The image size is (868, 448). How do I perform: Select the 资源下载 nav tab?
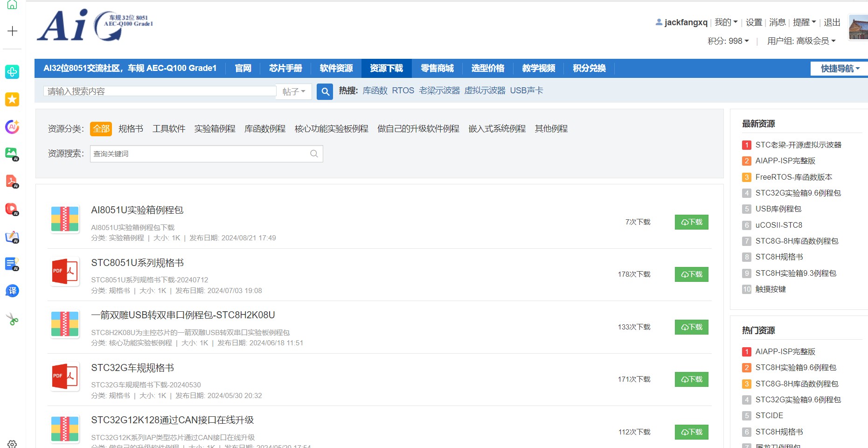click(x=387, y=68)
